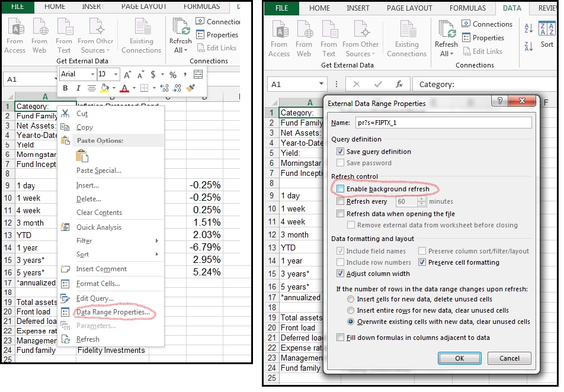Click the Properties icon in the right ribbon
The height and width of the screenshot is (392, 564).
(466, 37)
